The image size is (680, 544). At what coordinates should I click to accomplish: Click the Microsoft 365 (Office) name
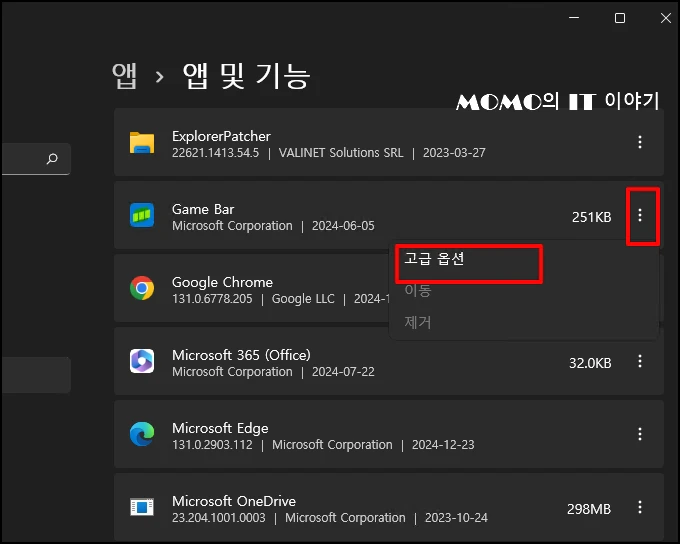[x=241, y=355]
